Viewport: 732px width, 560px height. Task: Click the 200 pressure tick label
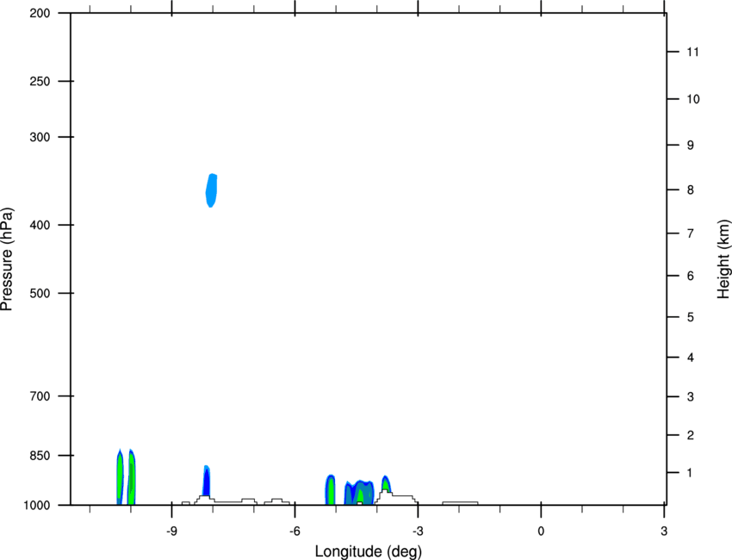[x=40, y=13]
